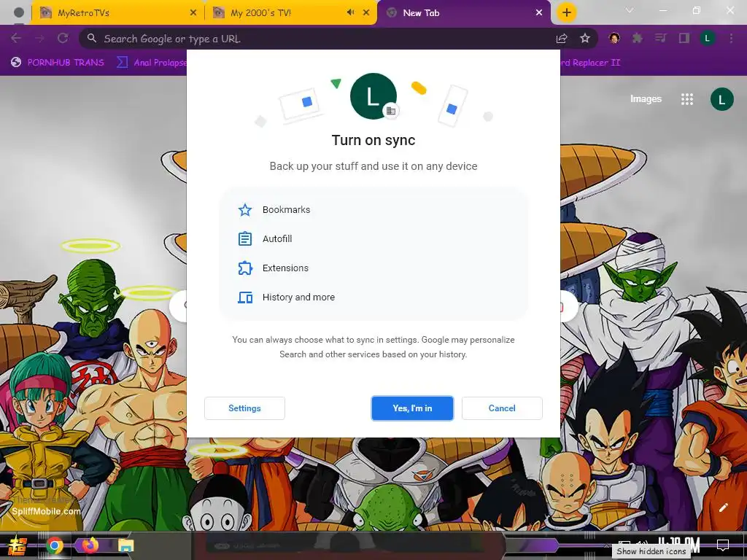The height and width of the screenshot is (560, 747).
Task: Close the New Tab tab
Action: tap(539, 13)
